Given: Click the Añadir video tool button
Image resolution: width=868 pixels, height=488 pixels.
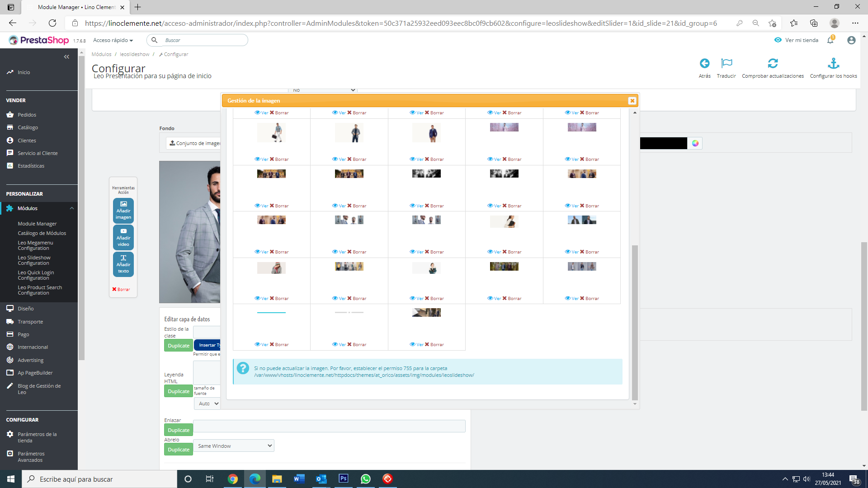Looking at the screenshot, I should pos(123,238).
